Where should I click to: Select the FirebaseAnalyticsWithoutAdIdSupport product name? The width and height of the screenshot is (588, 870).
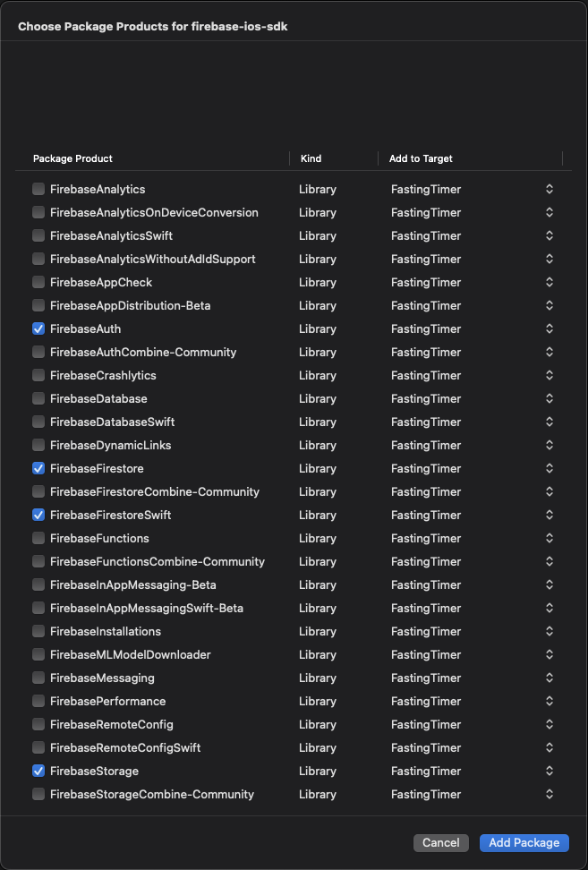point(152,259)
